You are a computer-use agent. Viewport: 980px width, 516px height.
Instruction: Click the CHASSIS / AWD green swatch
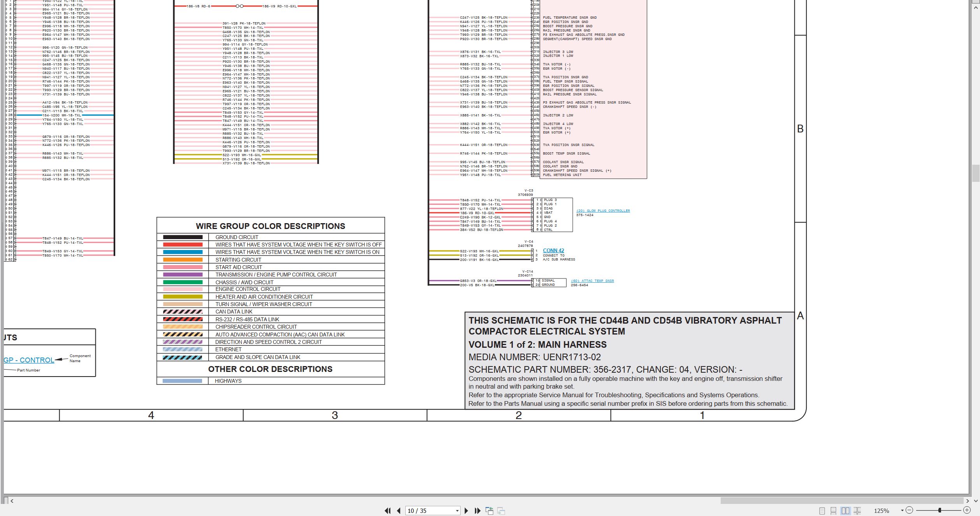click(x=183, y=282)
